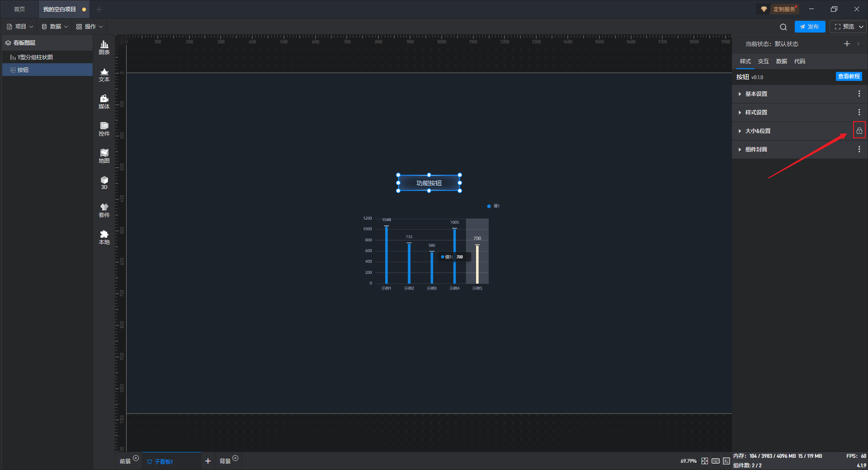This screenshot has width=868, height=470.
Task: Select the 背景 layer button
Action: click(x=225, y=461)
